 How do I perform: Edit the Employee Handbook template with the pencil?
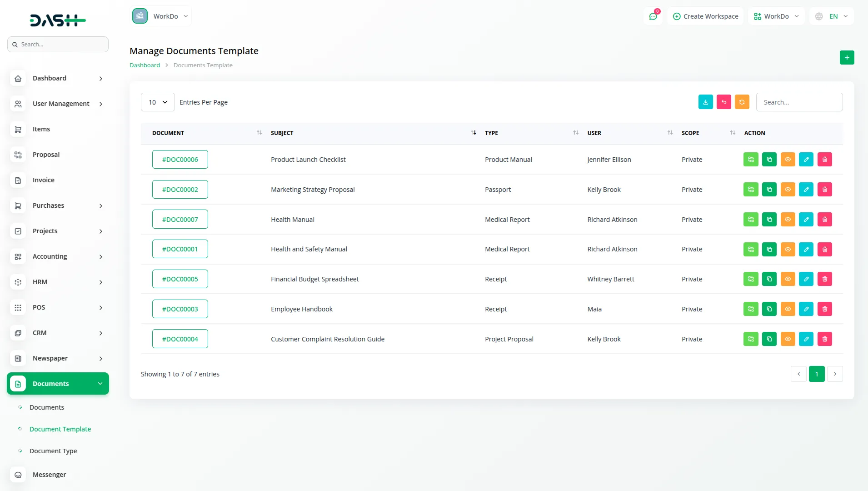(806, 309)
